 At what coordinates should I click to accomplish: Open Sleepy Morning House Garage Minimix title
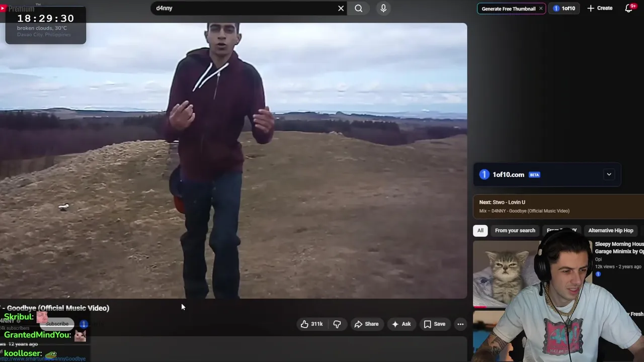(x=619, y=247)
